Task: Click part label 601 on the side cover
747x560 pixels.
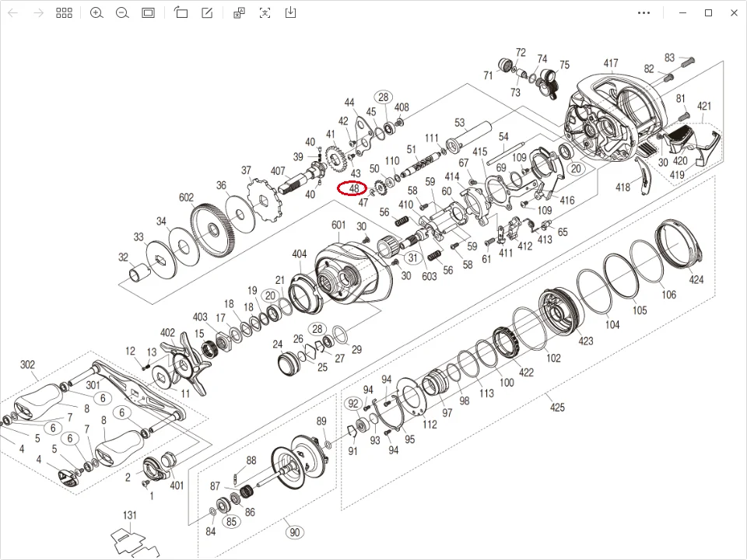Action: pos(338,225)
